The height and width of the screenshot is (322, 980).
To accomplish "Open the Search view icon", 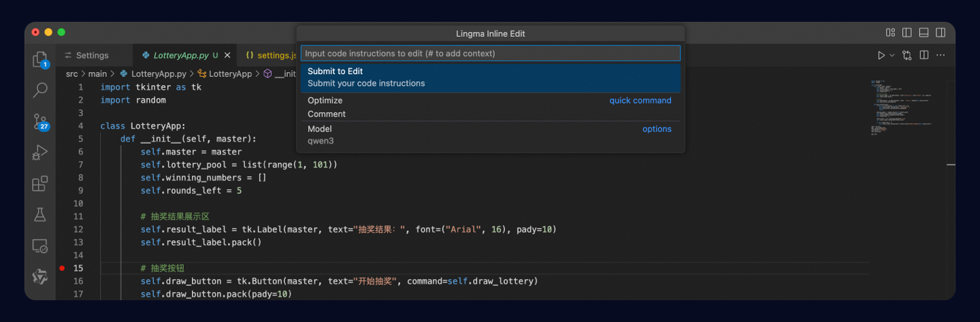I will [x=40, y=90].
